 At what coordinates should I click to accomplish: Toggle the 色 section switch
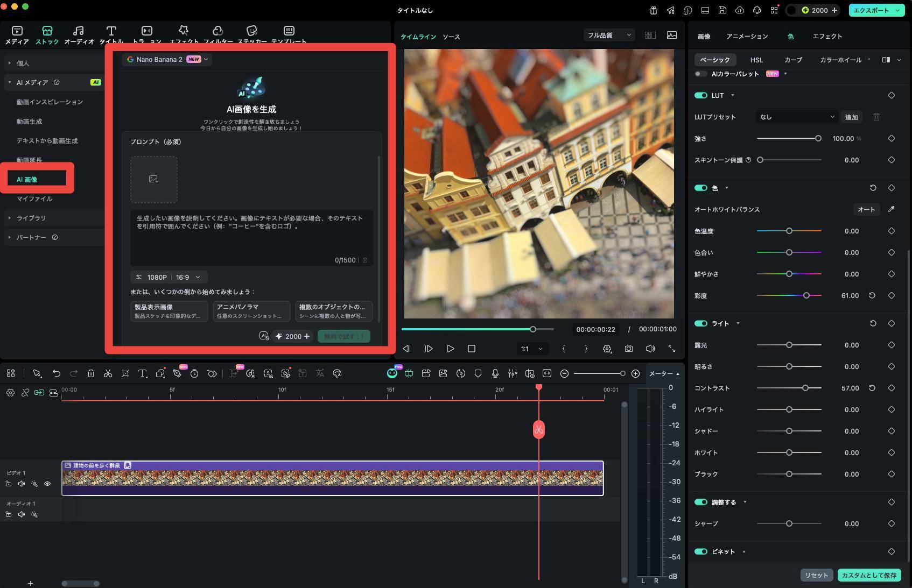point(700,188)
